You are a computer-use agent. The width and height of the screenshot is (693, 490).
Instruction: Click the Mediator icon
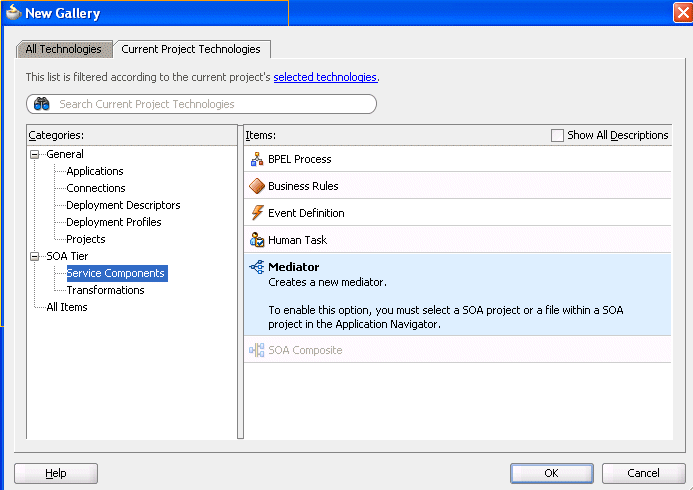point(257,267)
